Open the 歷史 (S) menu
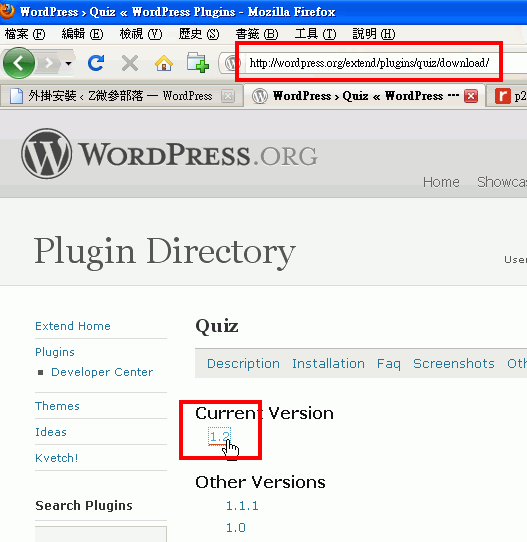This screenshot has width=527, height=542. [199, 34]
